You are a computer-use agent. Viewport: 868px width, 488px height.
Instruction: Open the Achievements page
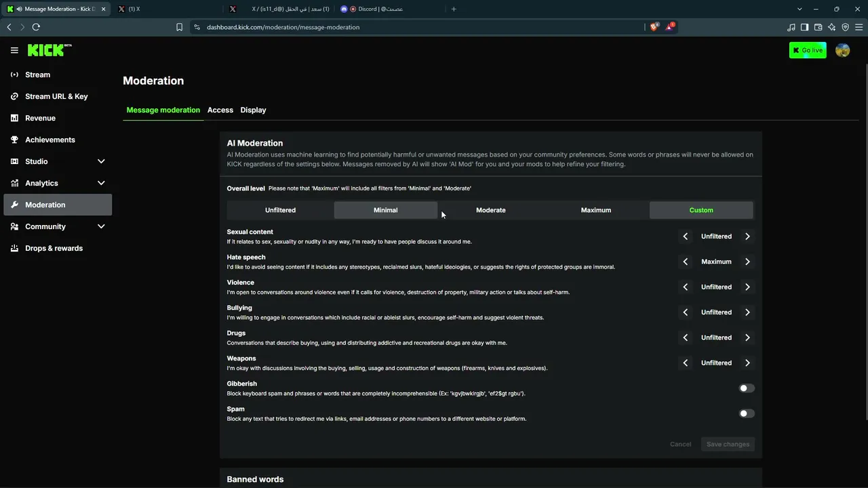coord(58,140)
